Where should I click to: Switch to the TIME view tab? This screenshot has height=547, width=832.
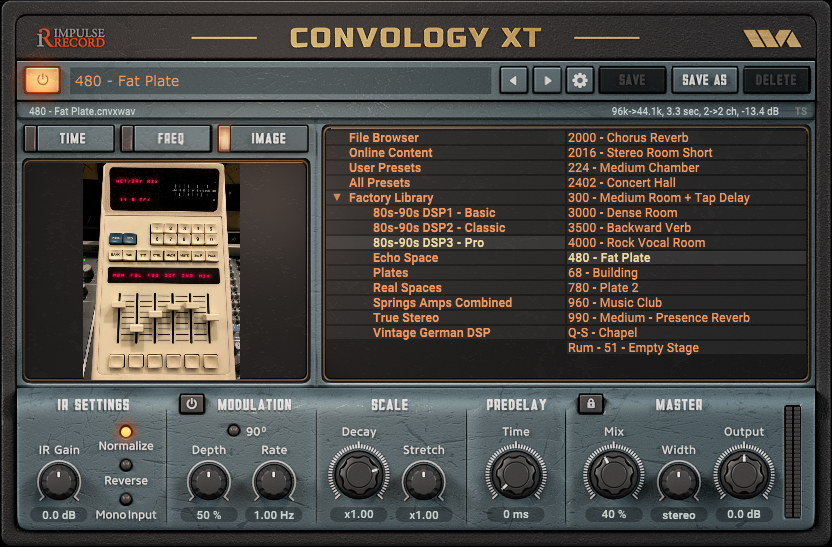pos(70,138)
